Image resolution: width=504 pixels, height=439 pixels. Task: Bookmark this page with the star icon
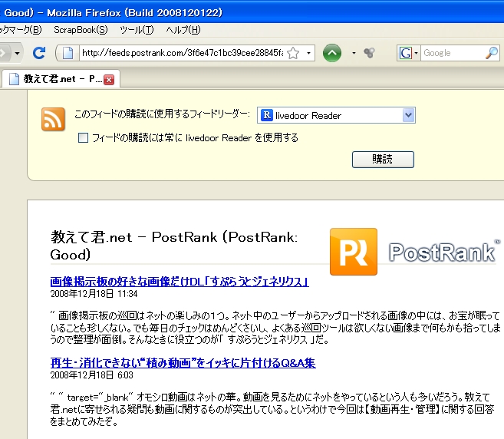293,53
